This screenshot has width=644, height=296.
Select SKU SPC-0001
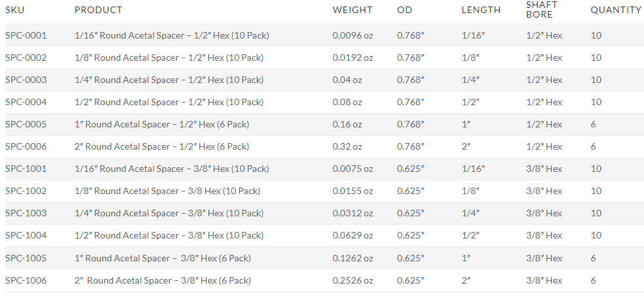[26, 35]
